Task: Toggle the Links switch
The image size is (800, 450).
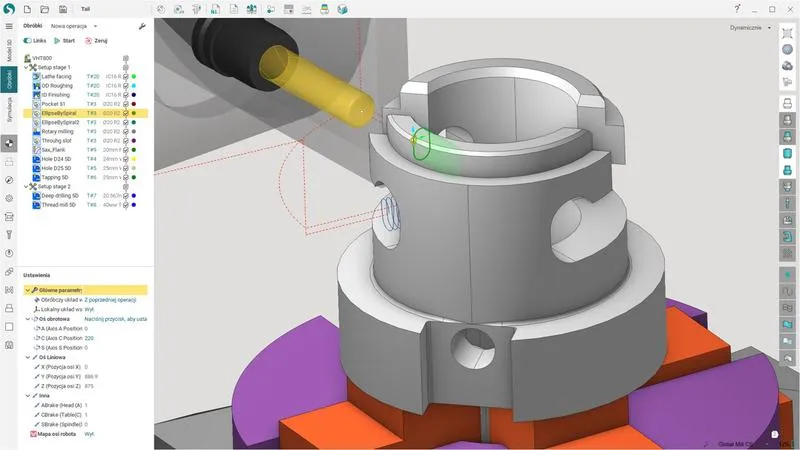Action: point(28,41)
